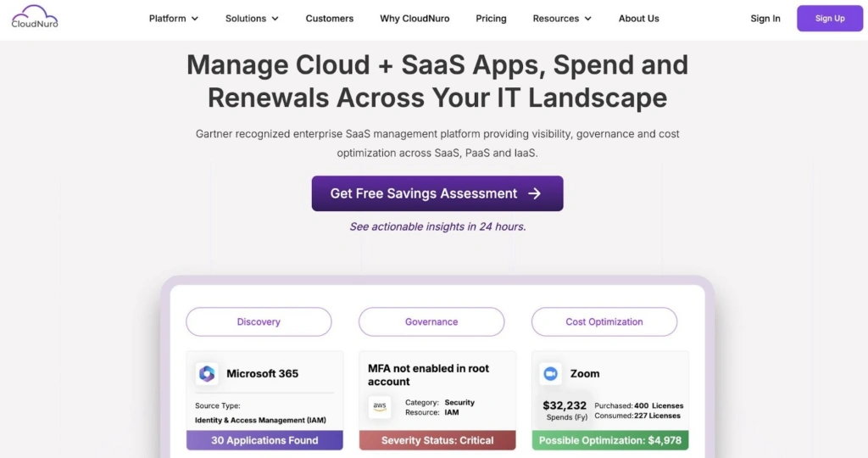868x458 pixels.
Task: Open the Resources dropdown chevron
Action: click(588, 19)
